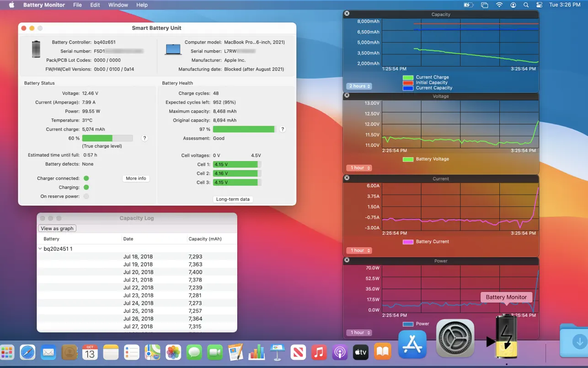Change the Voltage graph 1 hour range
Screen dimensions: 588x368
click(x=359, y=168)
